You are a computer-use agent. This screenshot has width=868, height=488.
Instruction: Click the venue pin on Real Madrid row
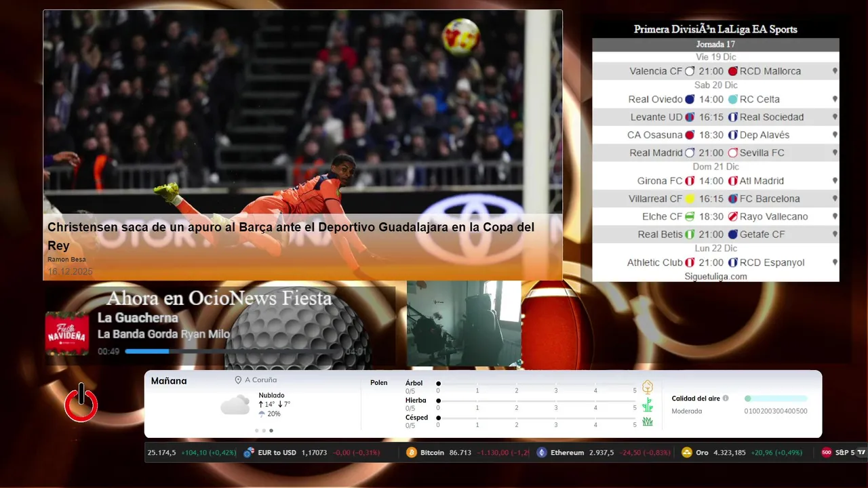point(835,152)
